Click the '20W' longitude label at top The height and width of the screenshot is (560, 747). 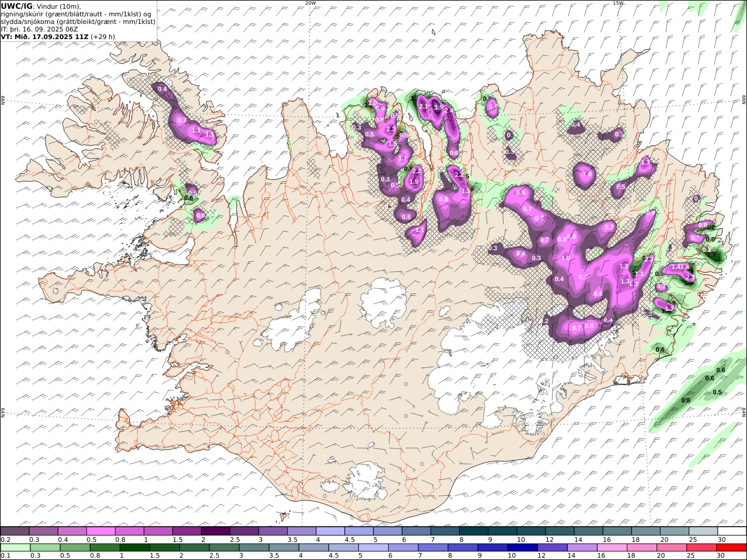pyautogui.click(x=310, y=3)
